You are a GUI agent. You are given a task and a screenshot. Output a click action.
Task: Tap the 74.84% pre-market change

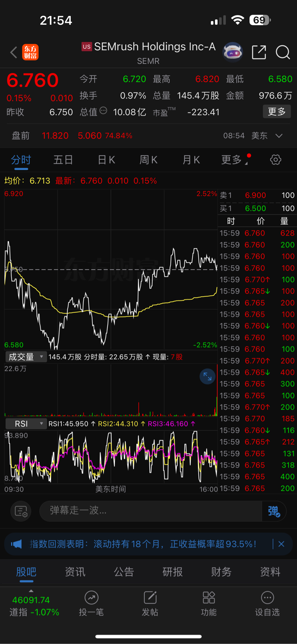pos(119,136)
